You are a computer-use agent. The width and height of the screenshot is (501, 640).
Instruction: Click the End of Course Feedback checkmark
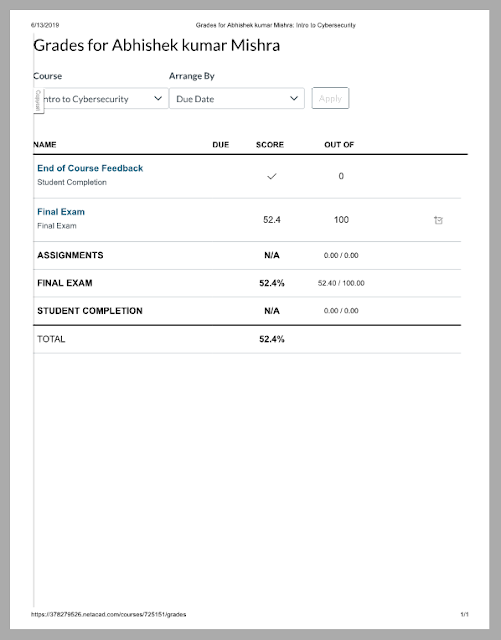click(x=272, y=176)
